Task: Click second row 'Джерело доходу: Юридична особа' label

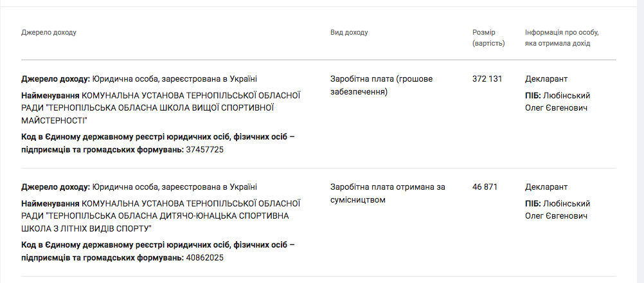Action: (139, 187)
